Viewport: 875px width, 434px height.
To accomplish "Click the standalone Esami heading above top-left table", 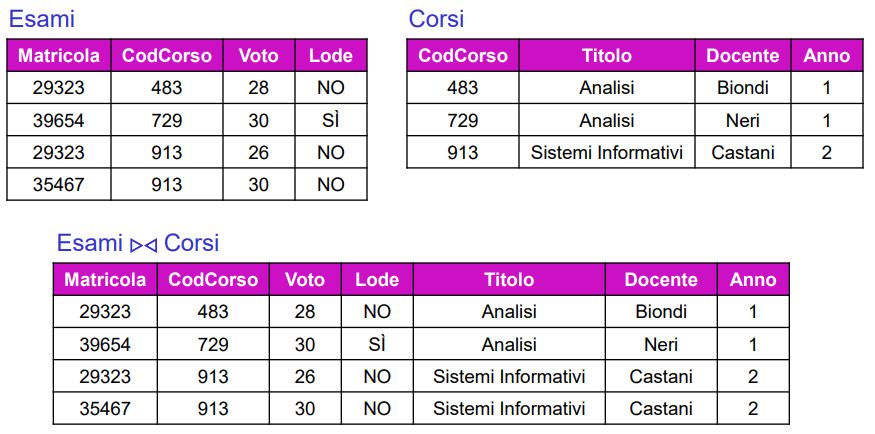I will [x=42, y=18].
